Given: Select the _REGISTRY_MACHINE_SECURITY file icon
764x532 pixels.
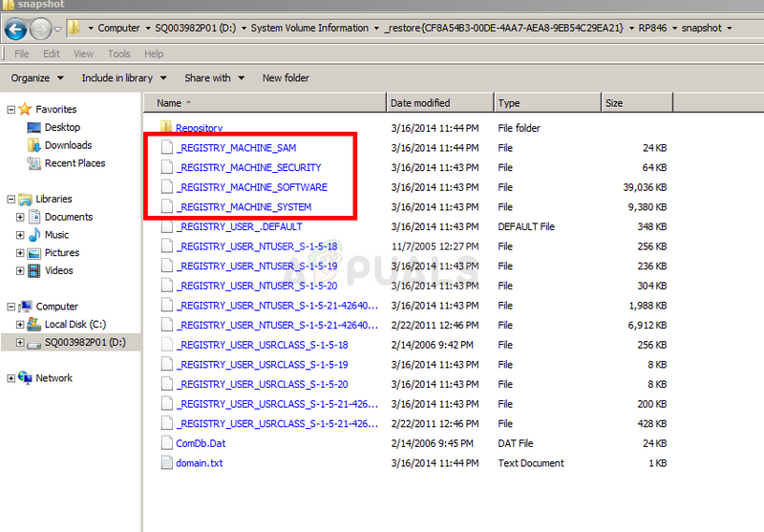Looking at the screenshot, I should click(x=166, y=167).
